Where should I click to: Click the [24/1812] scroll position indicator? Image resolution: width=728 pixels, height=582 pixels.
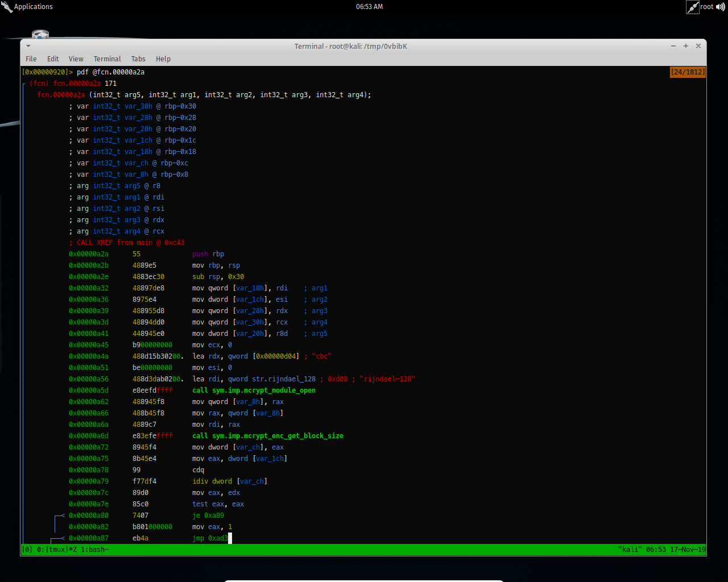688,72
